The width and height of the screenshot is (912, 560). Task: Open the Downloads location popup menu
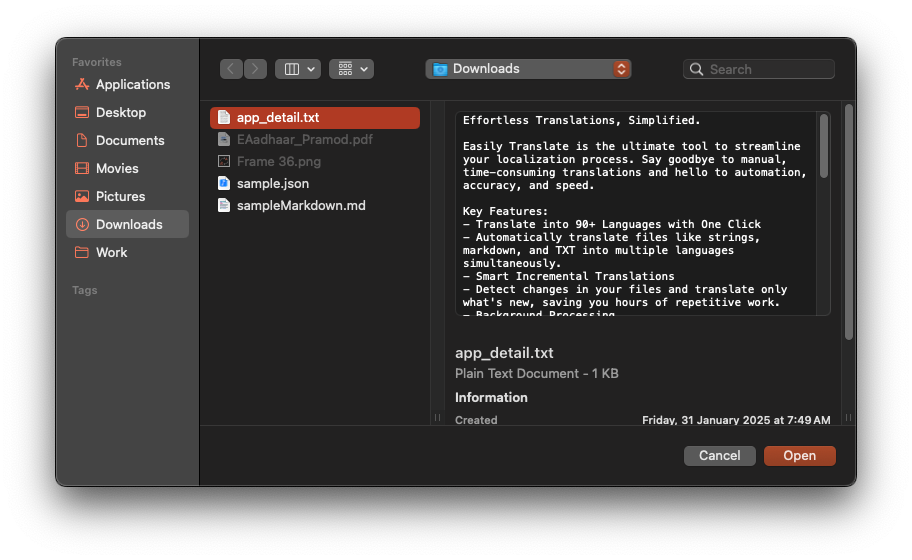[x=528, y=69]
